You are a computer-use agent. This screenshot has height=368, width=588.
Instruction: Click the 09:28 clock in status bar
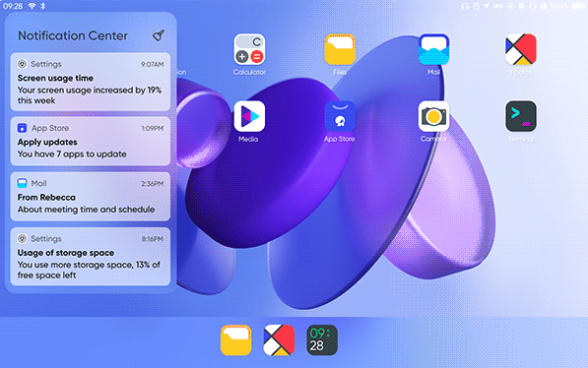13,6
